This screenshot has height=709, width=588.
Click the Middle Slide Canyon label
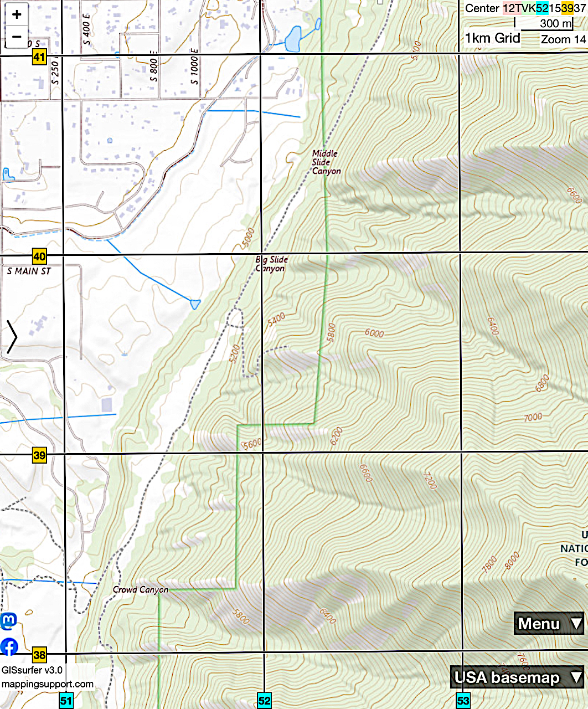326,162
